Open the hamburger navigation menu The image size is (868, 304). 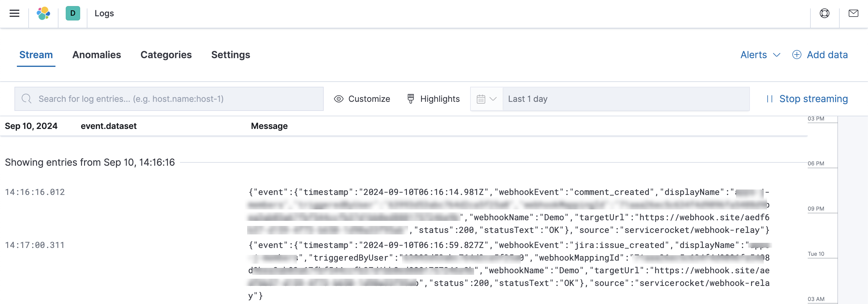[x=14, y=14]
